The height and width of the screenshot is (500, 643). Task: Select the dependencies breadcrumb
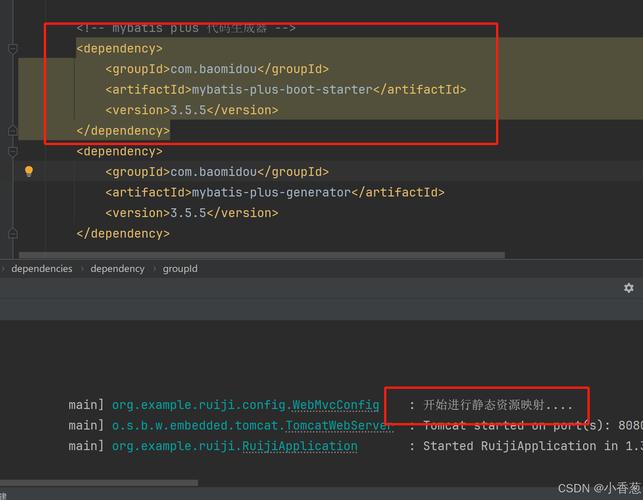click(x=42, y=269)
